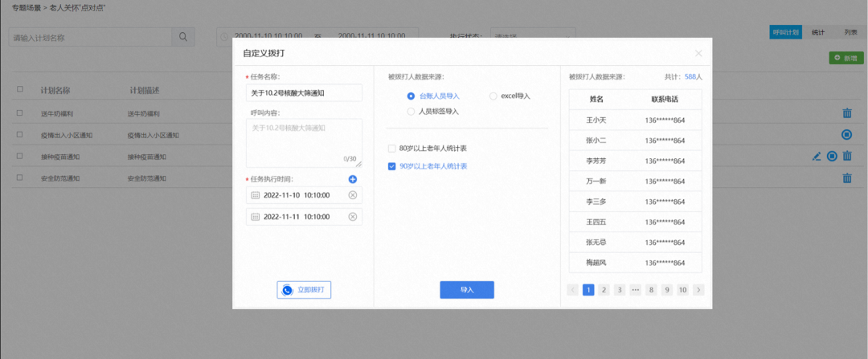Delete the 送牛奶福利 plan via trash icon
The height and width of the screenshot is (359, 868).
coord(847,113)
